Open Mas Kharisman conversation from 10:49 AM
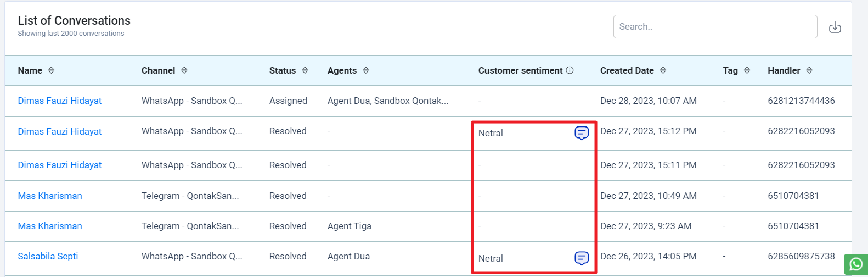The image size is (868, 277). tap(50, 196)
